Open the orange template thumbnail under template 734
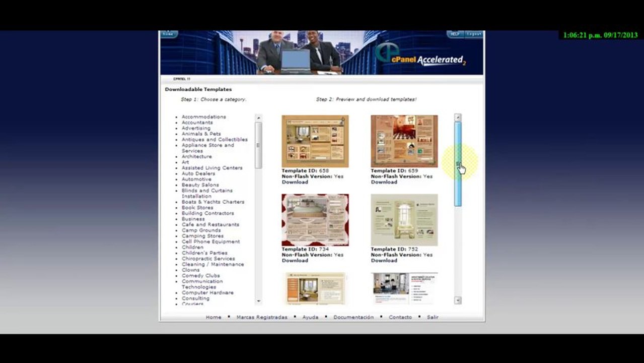The width and height of the screenshot is (644, 363). tap(315, 289)
